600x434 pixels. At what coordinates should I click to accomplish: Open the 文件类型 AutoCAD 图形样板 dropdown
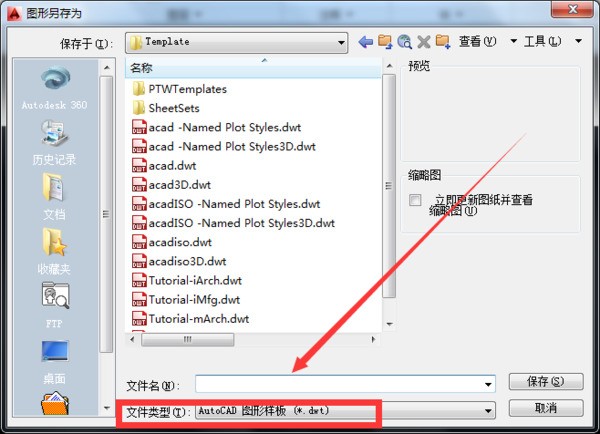[x=488, y=411]
